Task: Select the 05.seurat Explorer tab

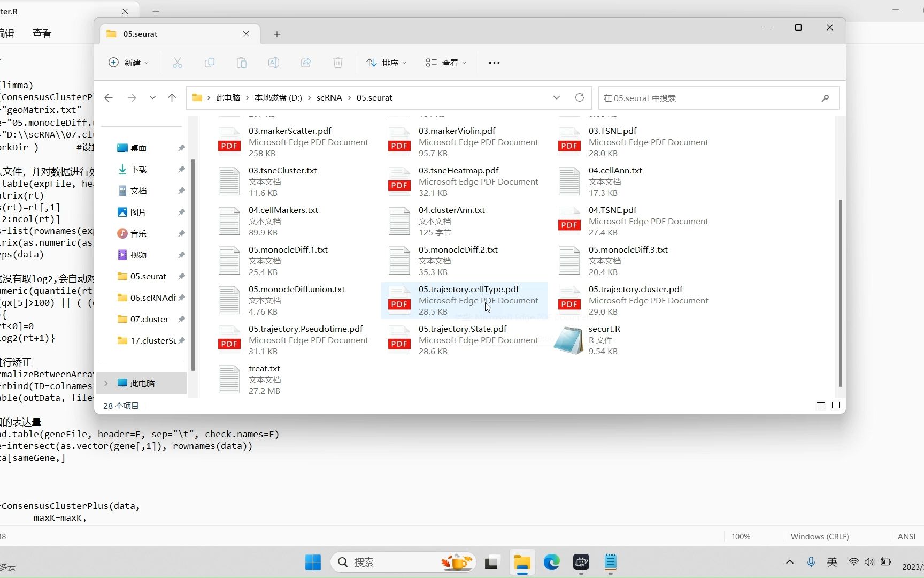Action: 180,34
